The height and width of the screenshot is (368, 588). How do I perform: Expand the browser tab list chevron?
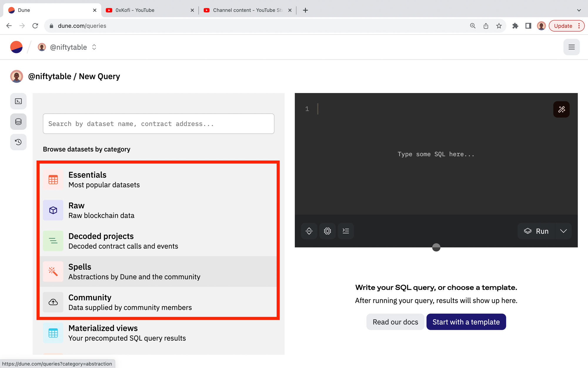[x=579, y=10]
